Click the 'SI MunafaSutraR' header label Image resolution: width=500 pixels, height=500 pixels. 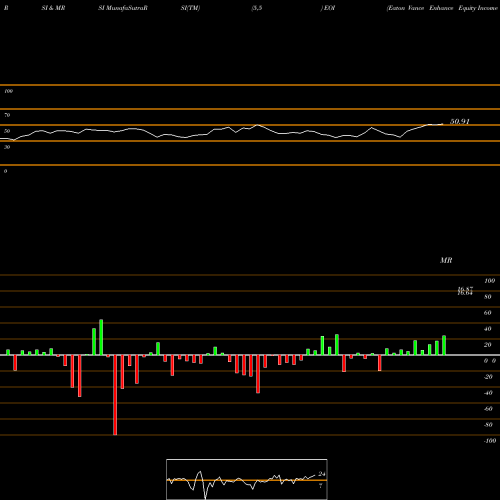pyautogui.click(x=123, y=8)
